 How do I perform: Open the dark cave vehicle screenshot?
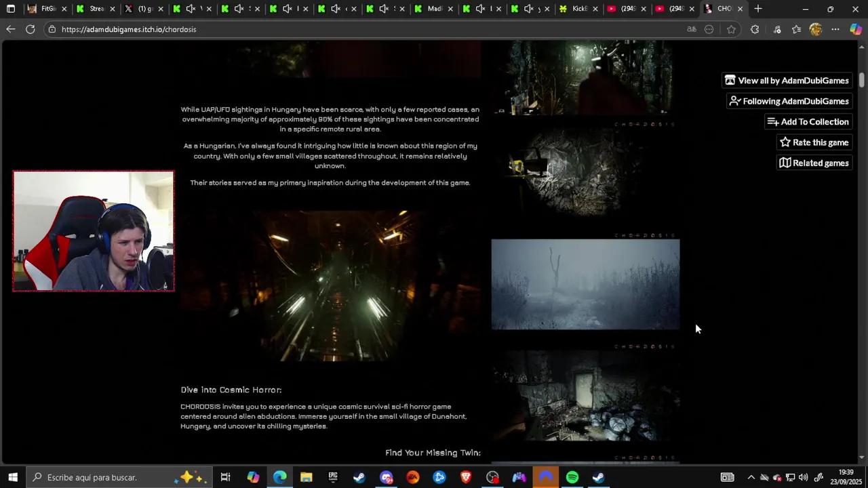[x=585, y=173]
